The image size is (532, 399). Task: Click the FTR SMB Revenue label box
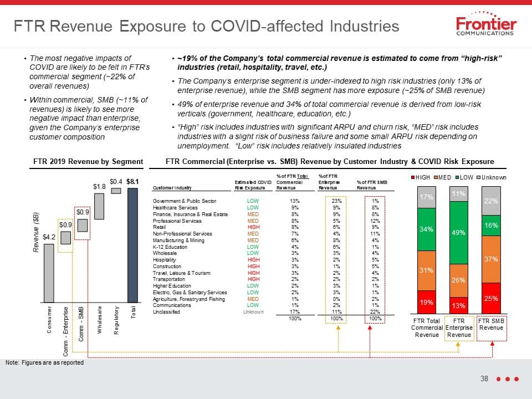point(492,329)
